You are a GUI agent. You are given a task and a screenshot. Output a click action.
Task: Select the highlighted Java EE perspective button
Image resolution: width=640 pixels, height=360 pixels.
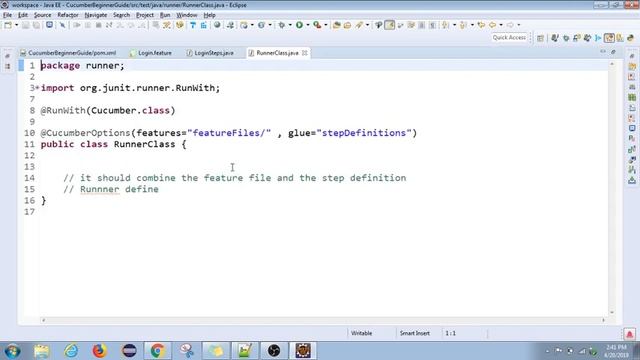(x=609, y=38)
